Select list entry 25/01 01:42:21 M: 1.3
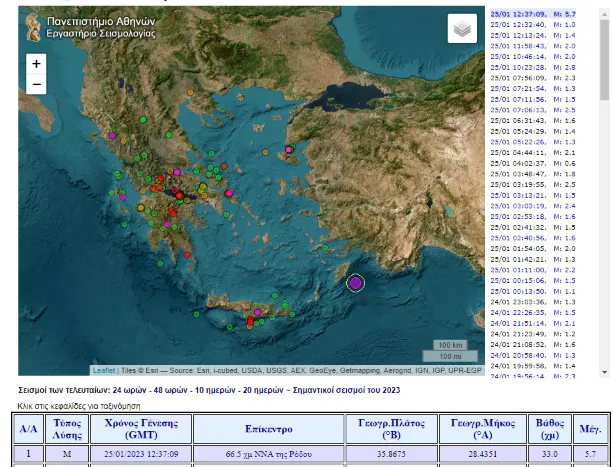This screenshot has width=613, height=467. (533, 259)
